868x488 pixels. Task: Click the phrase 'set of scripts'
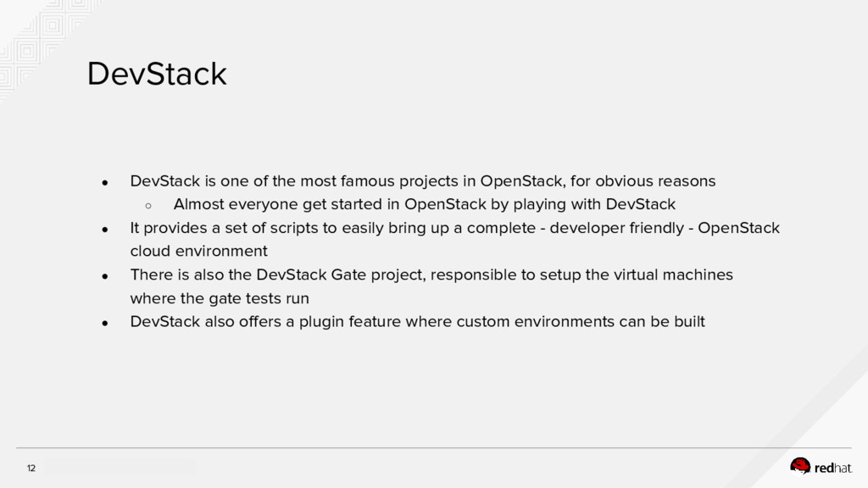click(253, 228)
